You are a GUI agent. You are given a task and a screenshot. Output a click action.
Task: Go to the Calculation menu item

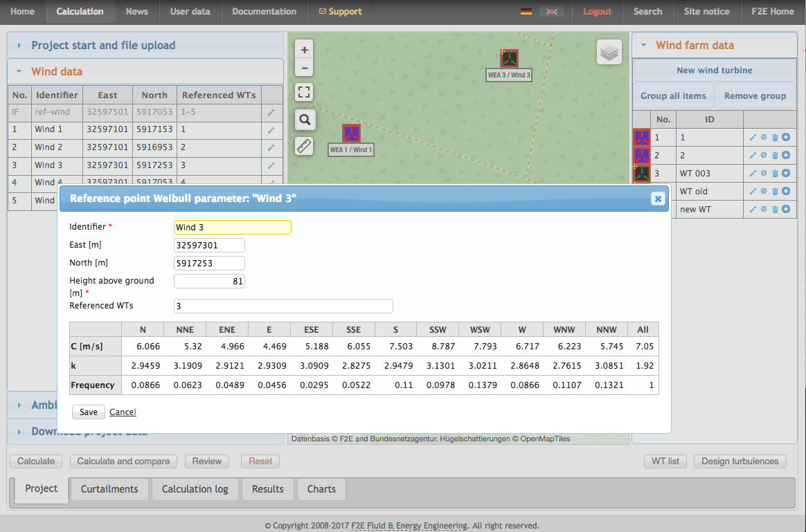click(80, 11)
